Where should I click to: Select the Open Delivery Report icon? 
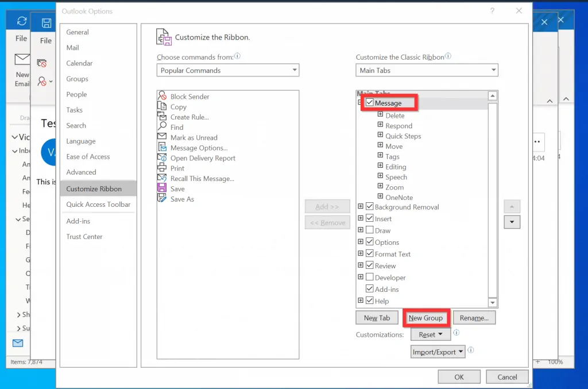(x=162, y=157)
